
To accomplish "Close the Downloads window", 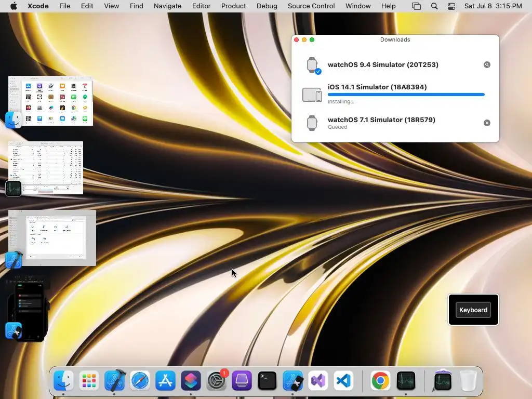I will coord(296,39).
